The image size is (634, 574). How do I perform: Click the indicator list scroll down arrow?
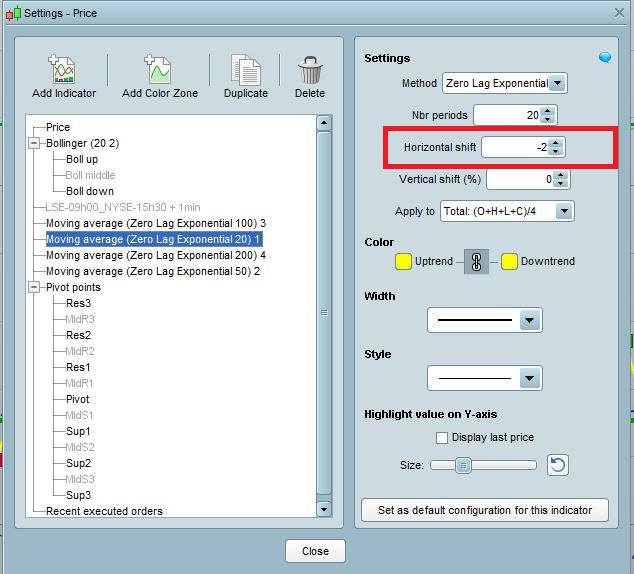pos(324,509)
